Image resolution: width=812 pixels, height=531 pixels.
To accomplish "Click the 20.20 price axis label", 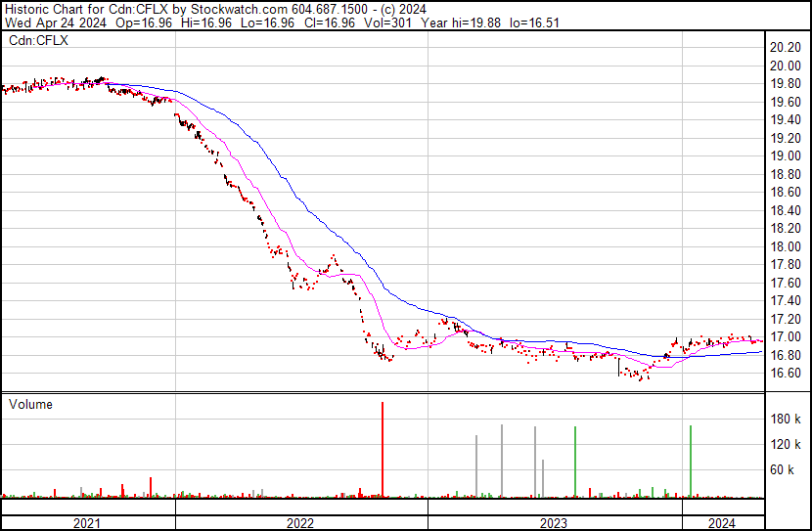I will pyautogui.click(x=786, y=48).
